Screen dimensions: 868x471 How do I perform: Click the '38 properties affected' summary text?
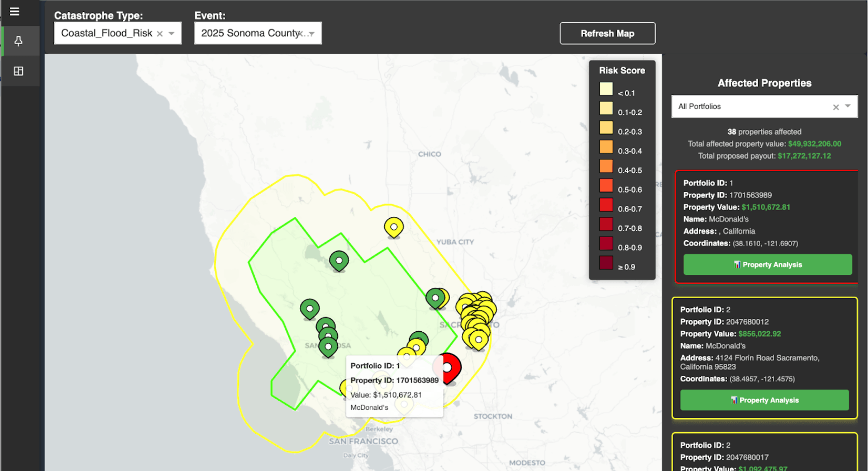click(x=764, y=132)
